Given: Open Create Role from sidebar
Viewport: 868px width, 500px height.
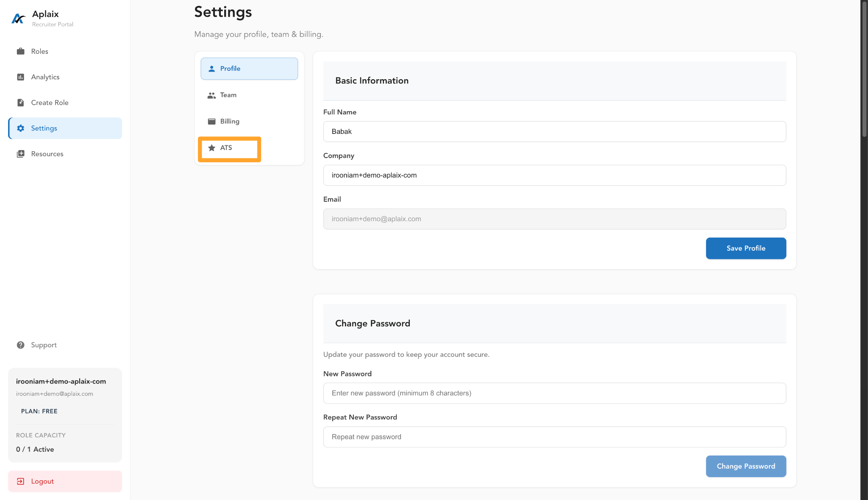Looking at the screenshot, I should [65, 103].
